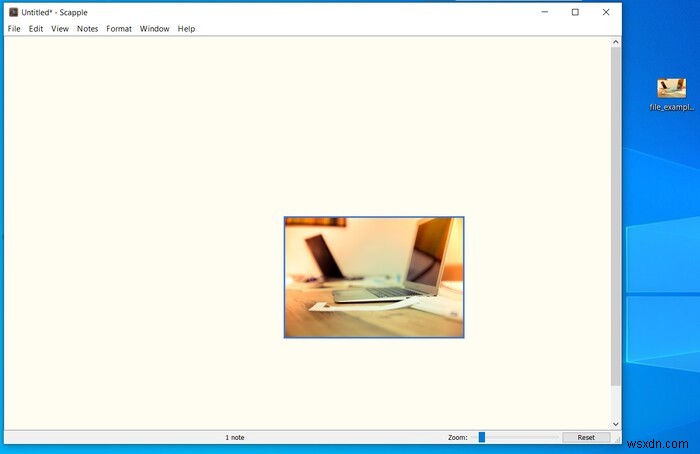Close the Scapple window
The image size is (700, 454).
[x=606, y=12]
